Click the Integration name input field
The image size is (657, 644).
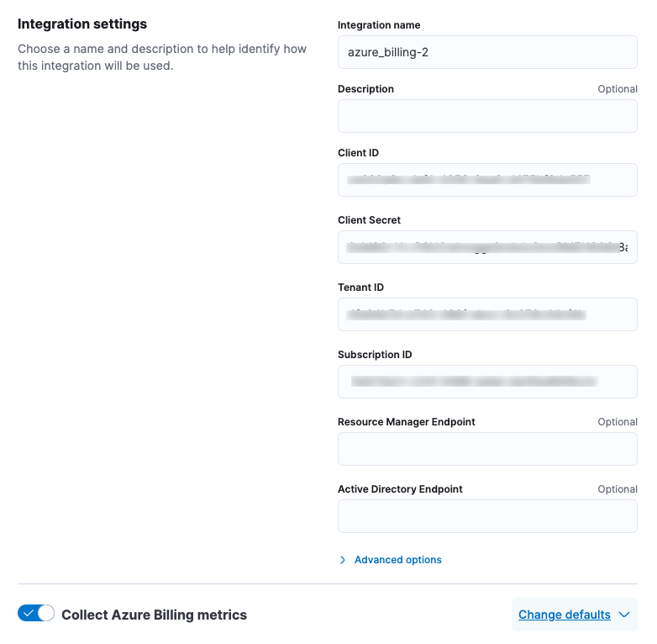point(487,52)
